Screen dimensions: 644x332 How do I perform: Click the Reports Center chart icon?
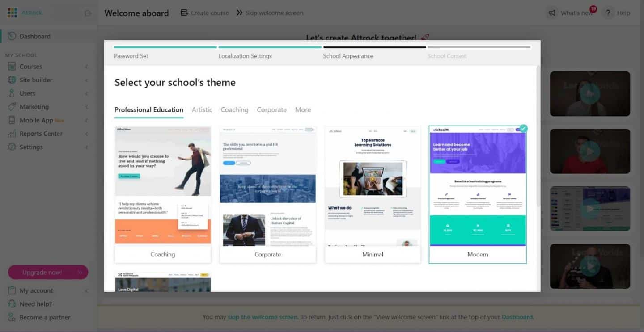click(x=12, y=134)
